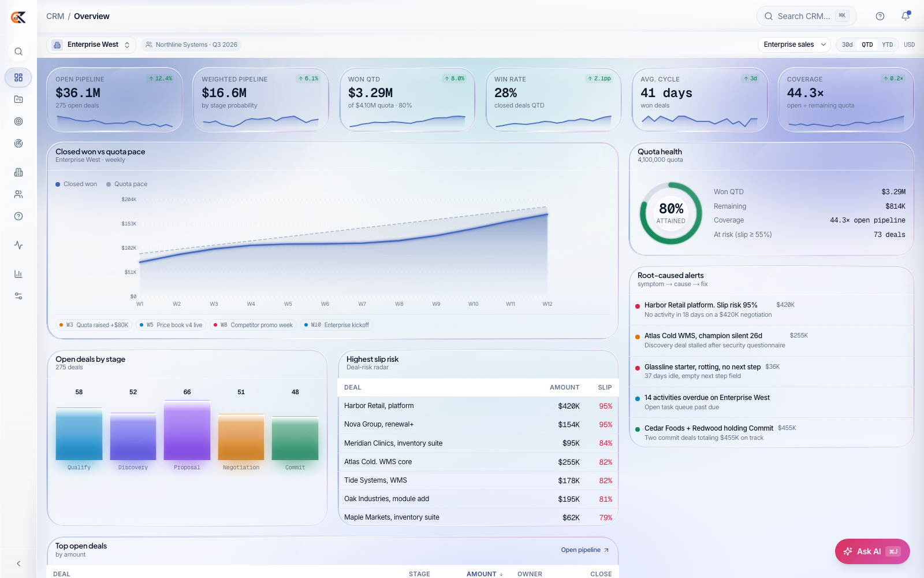Open the Atlas Cold. WMS core row
The width and height of the screenshot is (924, 578).
pyautogui.click(x=478, y=462)
